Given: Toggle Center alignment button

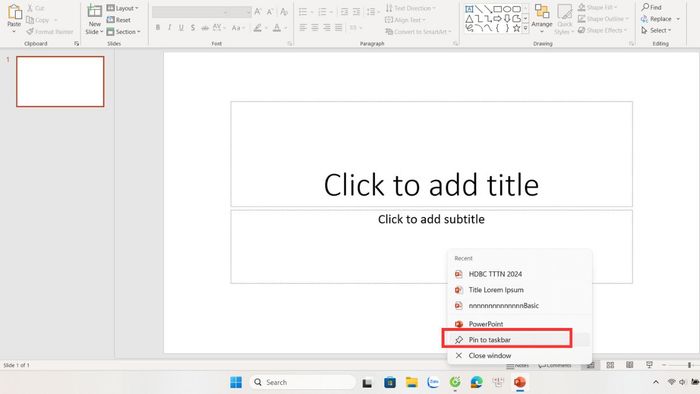Looking at the screenshot, I should coord(315,28).
